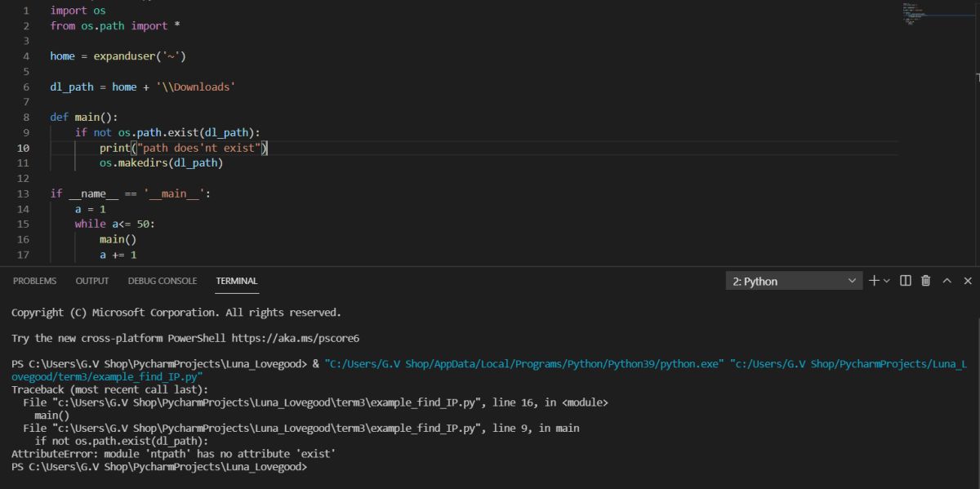Click the print("path does'nt exist") line
The height and width of the screenshot is (489, 980).
pyautogui.click(x=184, y=148)
